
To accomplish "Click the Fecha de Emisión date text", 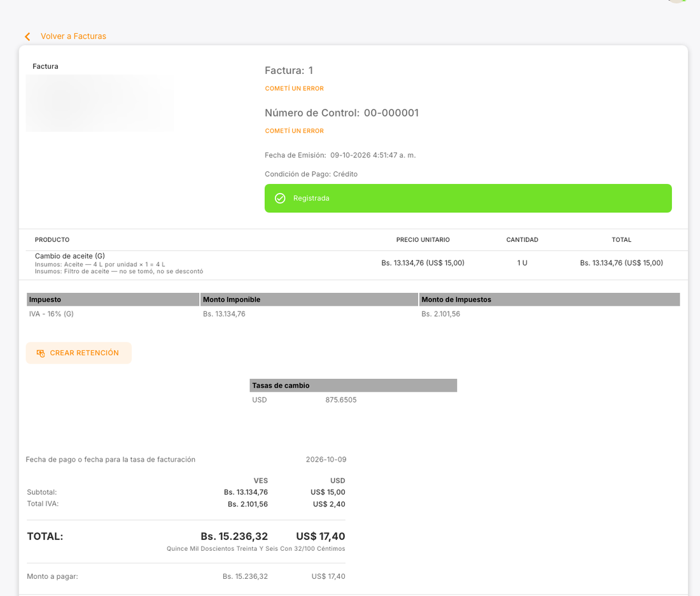I will click(340, 155).
